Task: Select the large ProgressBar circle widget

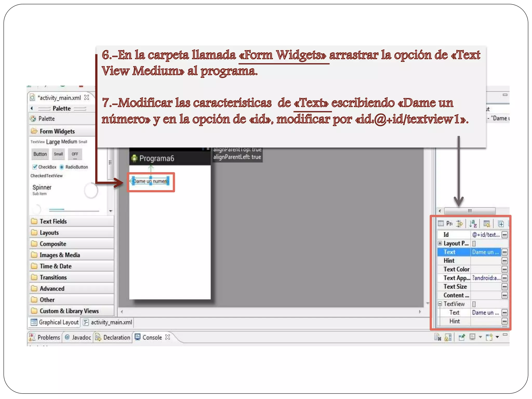Action: [x=91, y=190]
